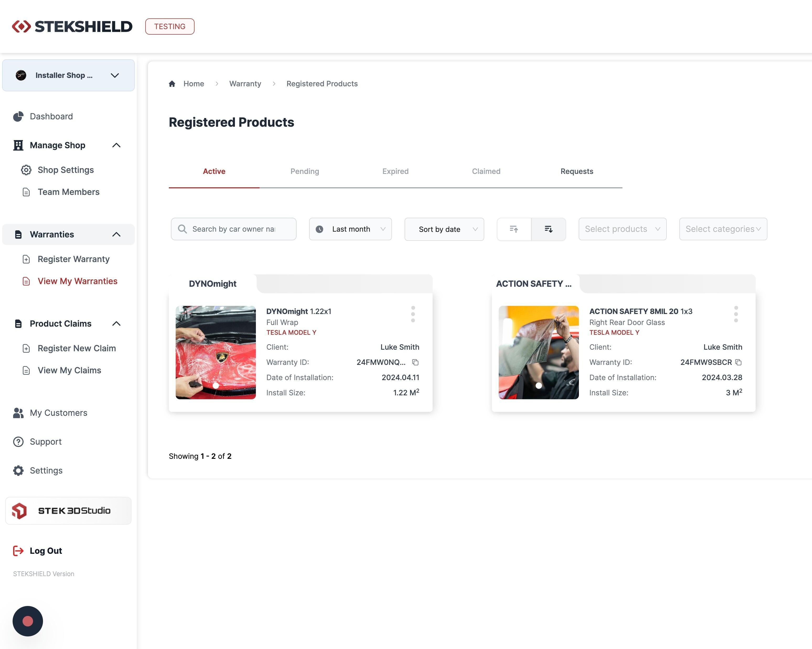Collapse the Manage Shop section
Screen dimensions: 812x649
tap(116, 145)
